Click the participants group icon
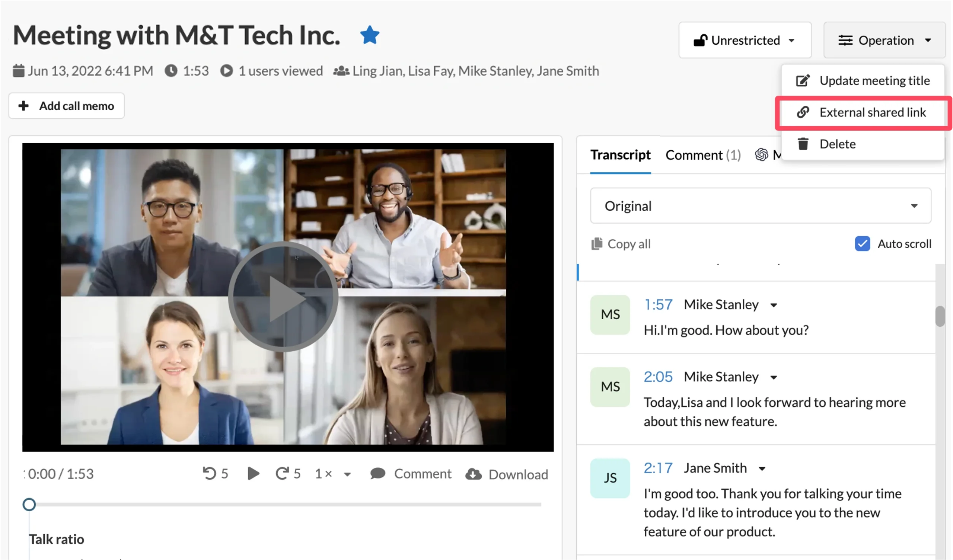This screenshot has width=953, height=560. tap(341, 71)
